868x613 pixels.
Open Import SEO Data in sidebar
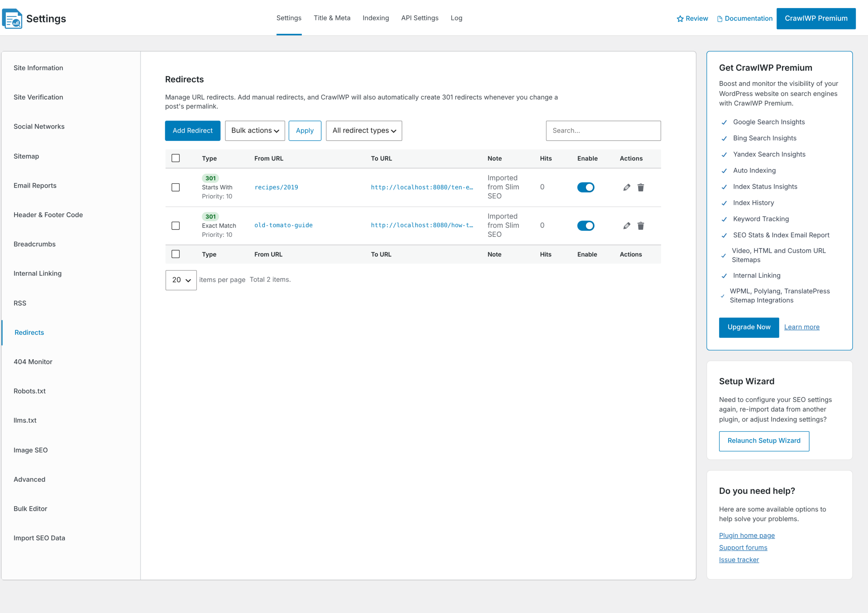tap(39, 538)
